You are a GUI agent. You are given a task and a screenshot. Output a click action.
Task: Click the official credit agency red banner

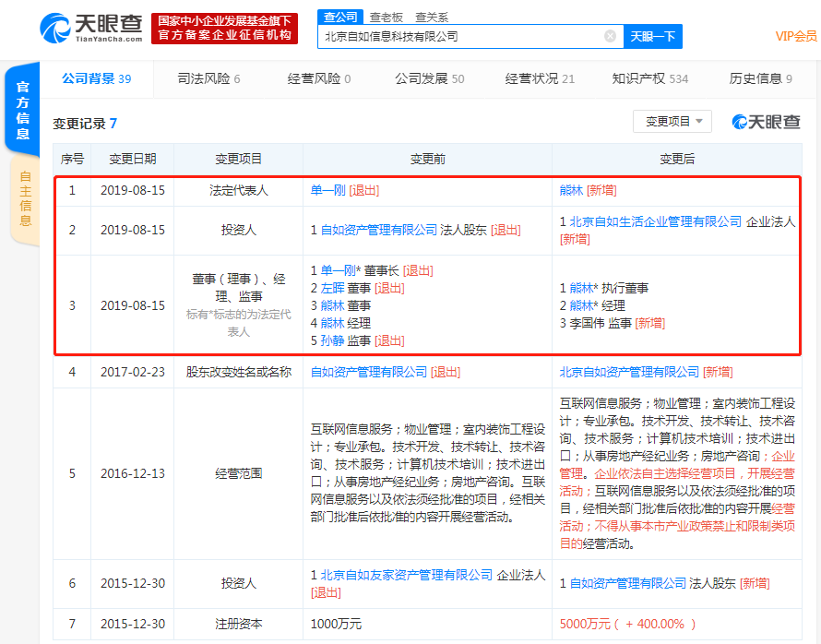pyautogui.click(x=225, y=29)
